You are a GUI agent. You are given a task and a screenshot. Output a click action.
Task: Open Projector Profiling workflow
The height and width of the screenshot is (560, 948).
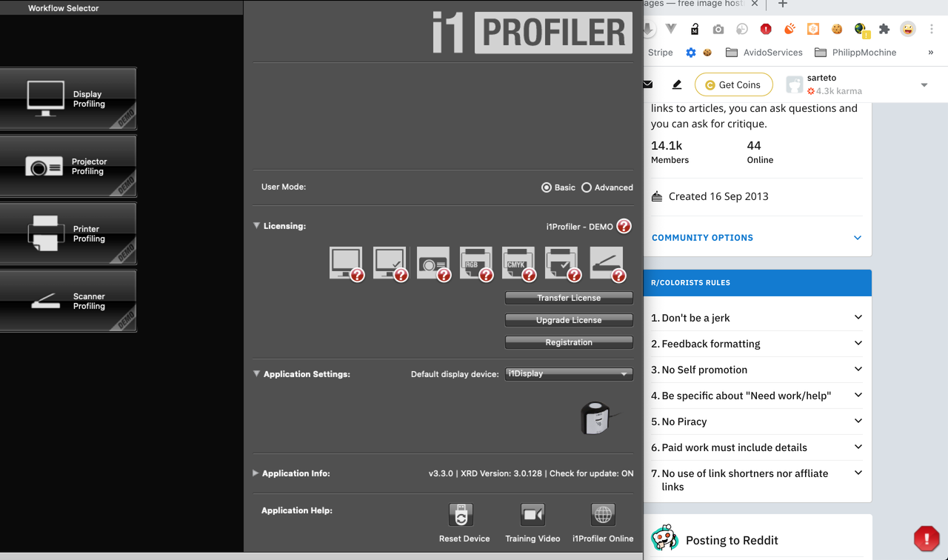point(67,166)
